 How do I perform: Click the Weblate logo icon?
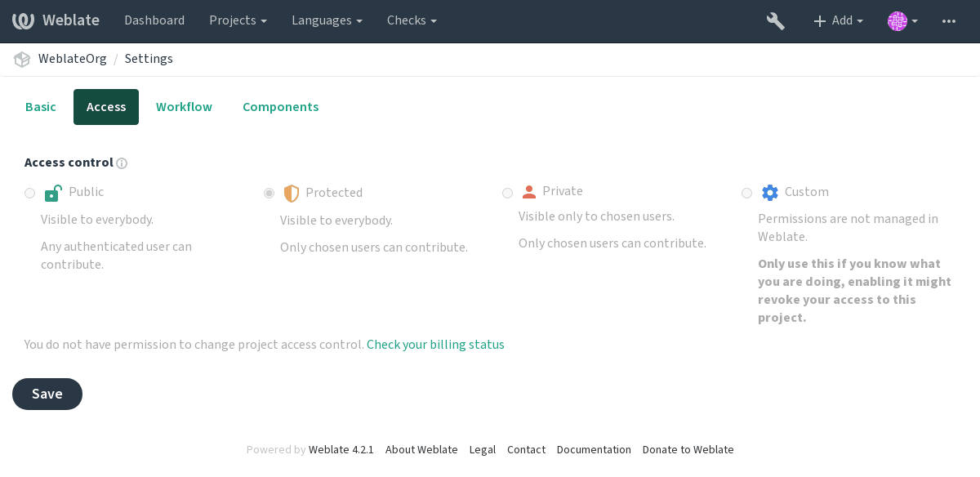click(23, 20)
